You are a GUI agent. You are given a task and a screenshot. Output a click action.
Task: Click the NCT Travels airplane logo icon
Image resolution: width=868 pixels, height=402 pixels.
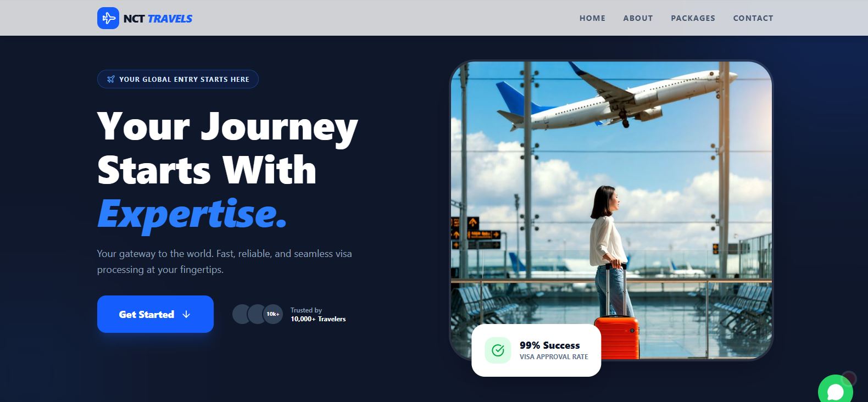(x=108, y=18)
